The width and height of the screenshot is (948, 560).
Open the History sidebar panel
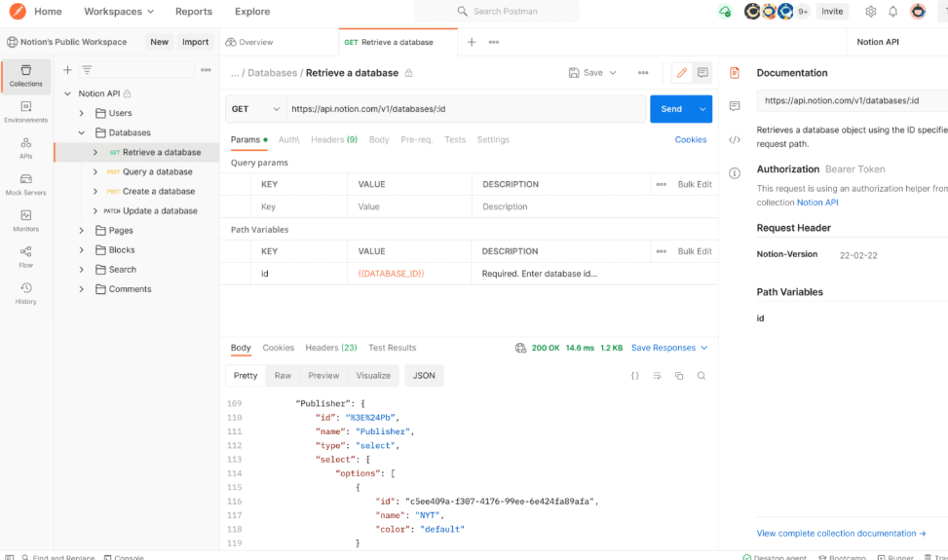pos(26,293)
